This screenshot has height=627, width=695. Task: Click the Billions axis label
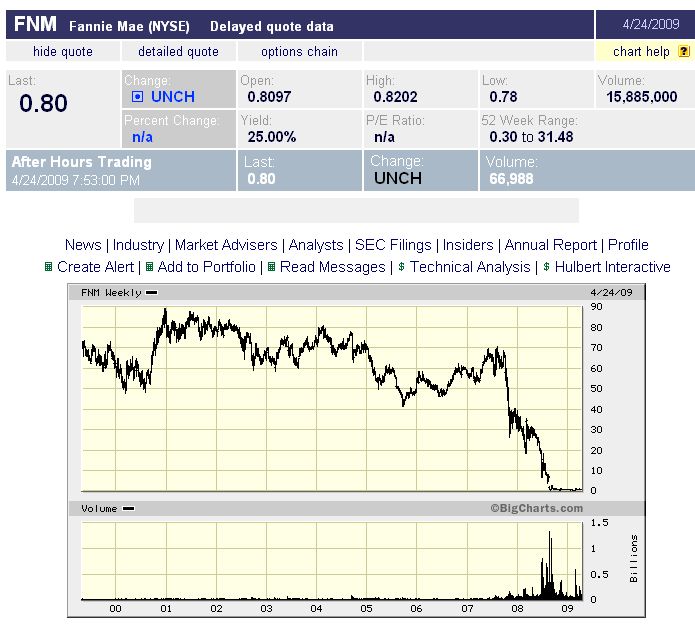point(634,558)
